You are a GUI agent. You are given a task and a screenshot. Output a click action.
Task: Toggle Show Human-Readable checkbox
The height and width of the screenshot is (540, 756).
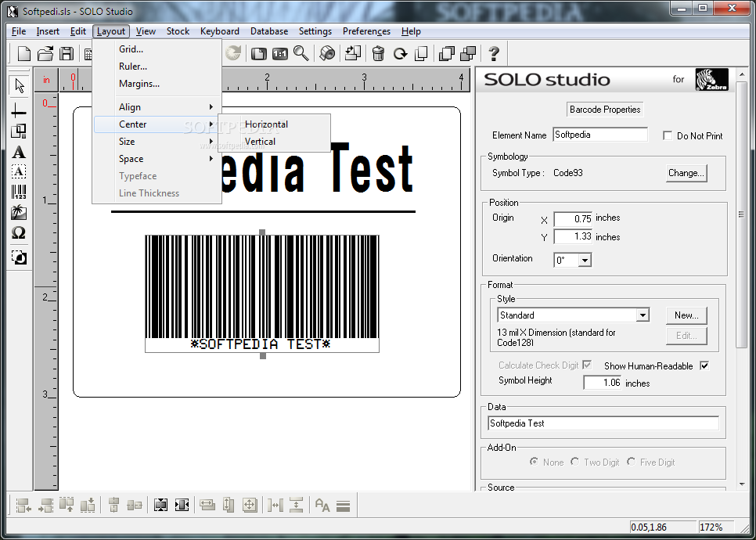point(704,365)
